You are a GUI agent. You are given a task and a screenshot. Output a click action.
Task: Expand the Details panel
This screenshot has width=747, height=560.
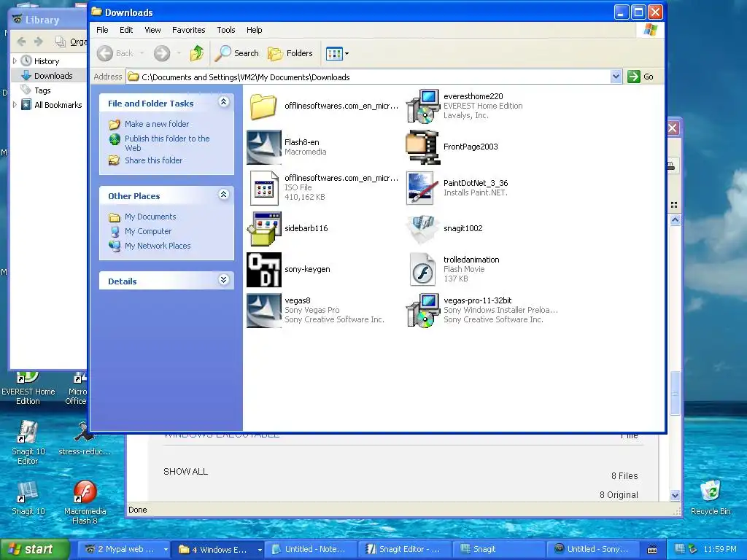224,279
